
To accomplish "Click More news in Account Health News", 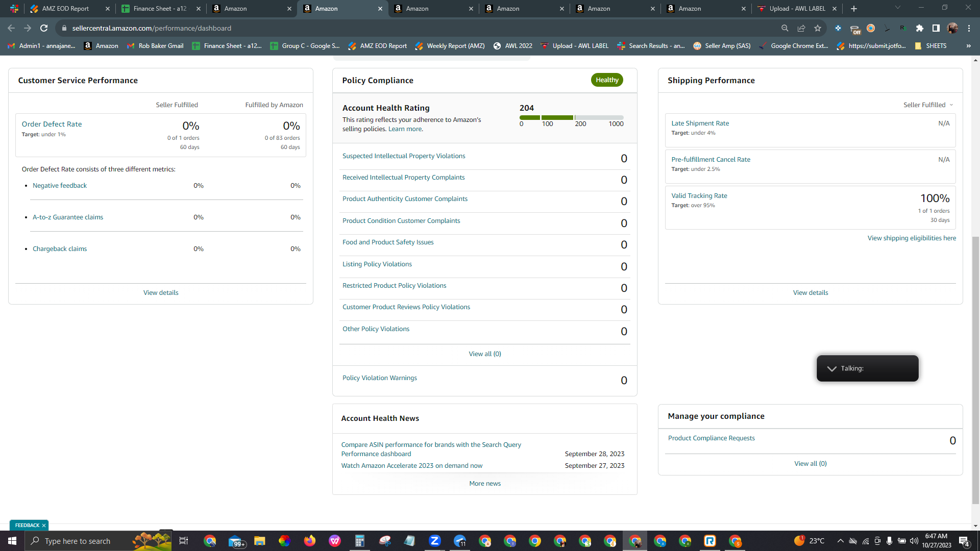I will click(x=485, y=484).
